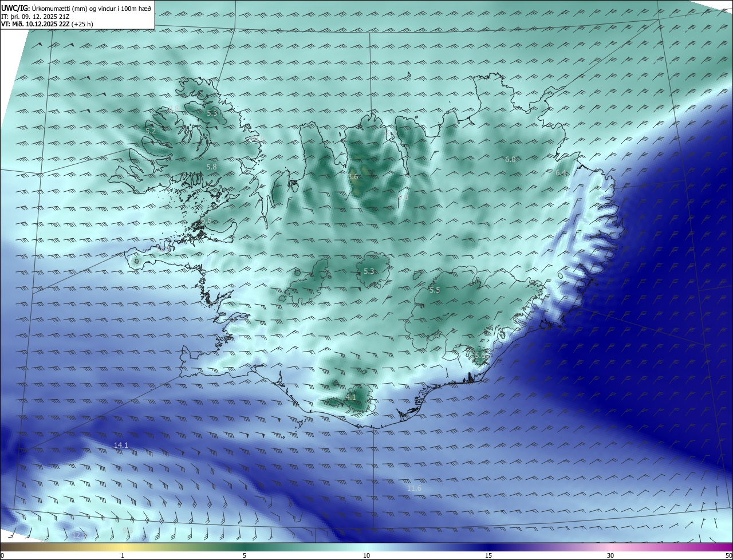
Task: Click the color scale at the 10 tick
Action: [366, 555]
